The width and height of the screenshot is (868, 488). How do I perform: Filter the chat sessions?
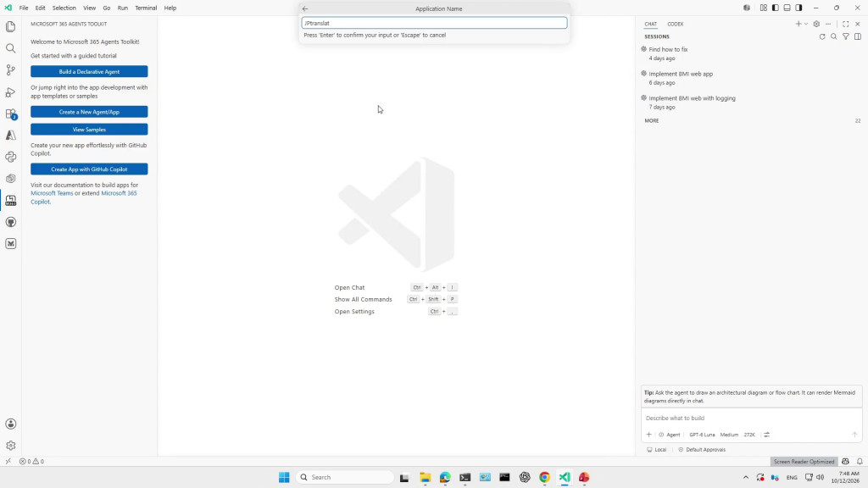(846, 36)
